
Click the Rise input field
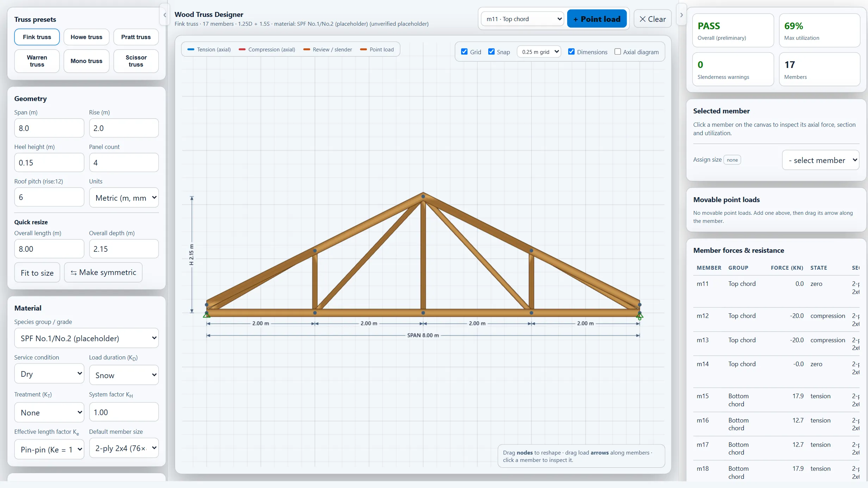click(x=124, y=128)
